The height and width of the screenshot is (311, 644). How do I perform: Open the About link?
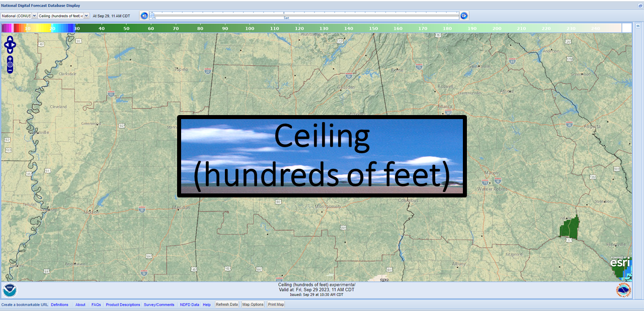pyautogui.click(x=80, y=304)
